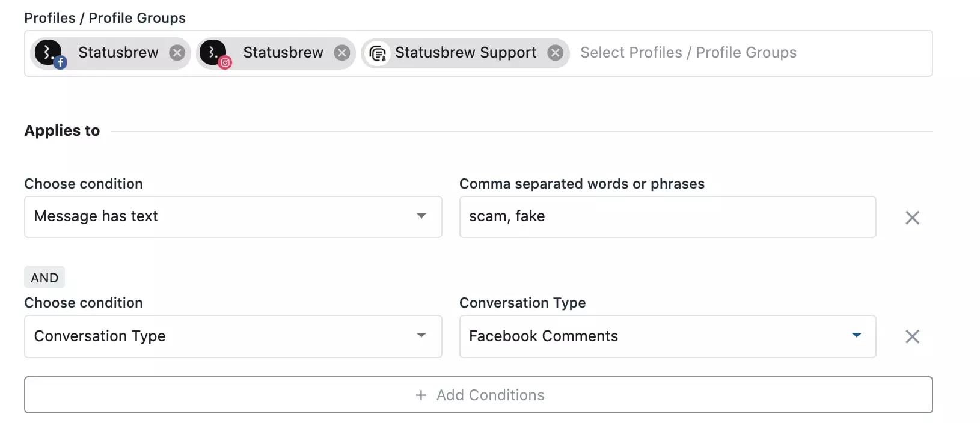Remove the Facebook Statusbrew profile chip
Viewport: 980px width, 423px height.
coord(177,53)
